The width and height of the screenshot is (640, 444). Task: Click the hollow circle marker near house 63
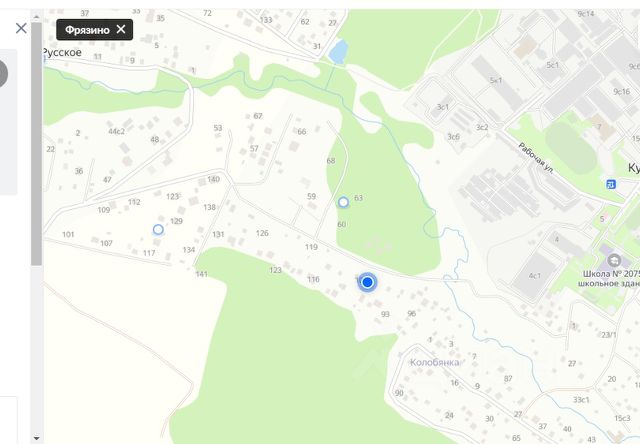click(343, 202)
